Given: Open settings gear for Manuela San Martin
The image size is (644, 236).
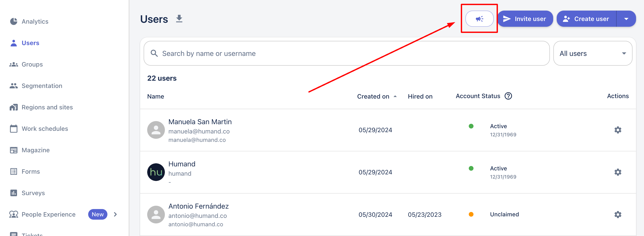Looking at the screenshot, I should [x=617, y=130].
